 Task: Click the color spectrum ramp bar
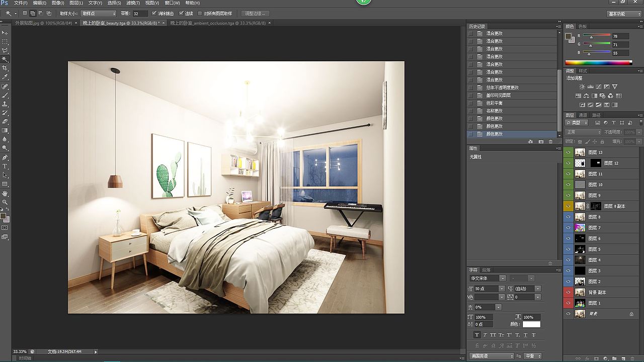coord(599,63)
